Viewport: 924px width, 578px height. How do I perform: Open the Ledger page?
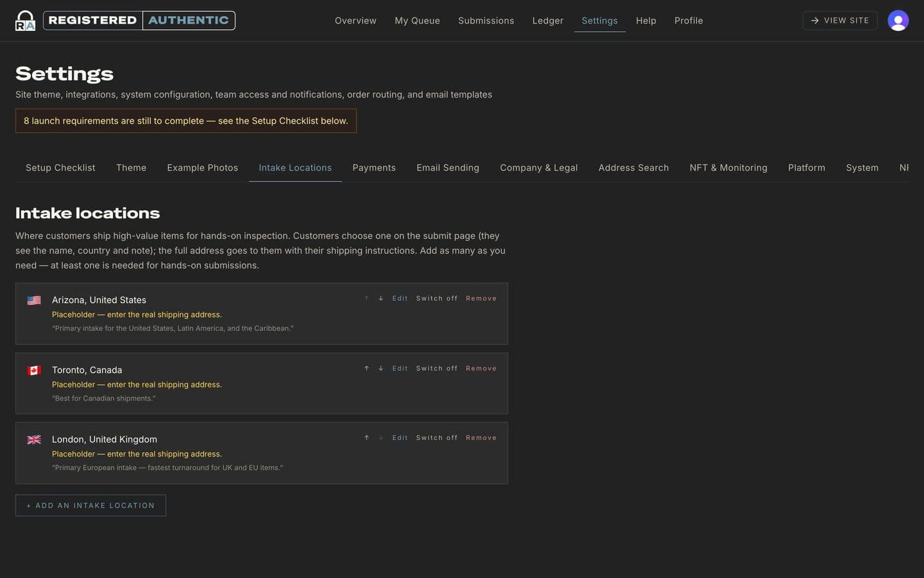click(548, 21)
